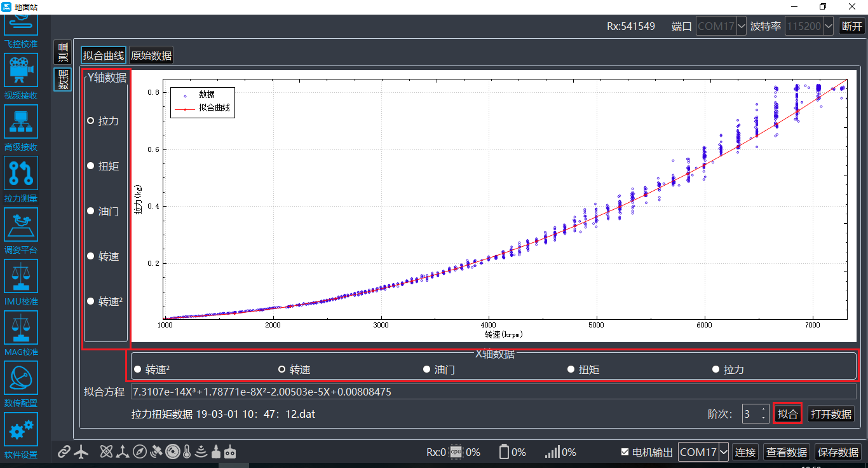Select 油门 for Y-axis data
The width and height of the screenshot is (868, 468).
(103, 211)
